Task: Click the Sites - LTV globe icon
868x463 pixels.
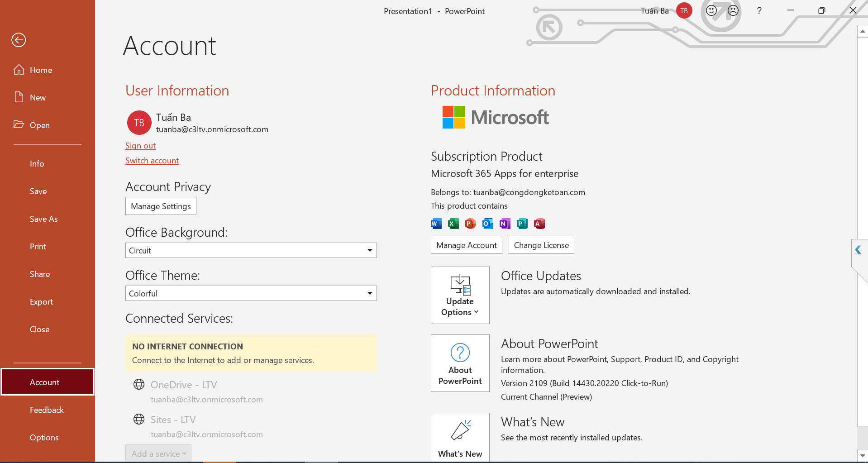Action: pos(139,420)
